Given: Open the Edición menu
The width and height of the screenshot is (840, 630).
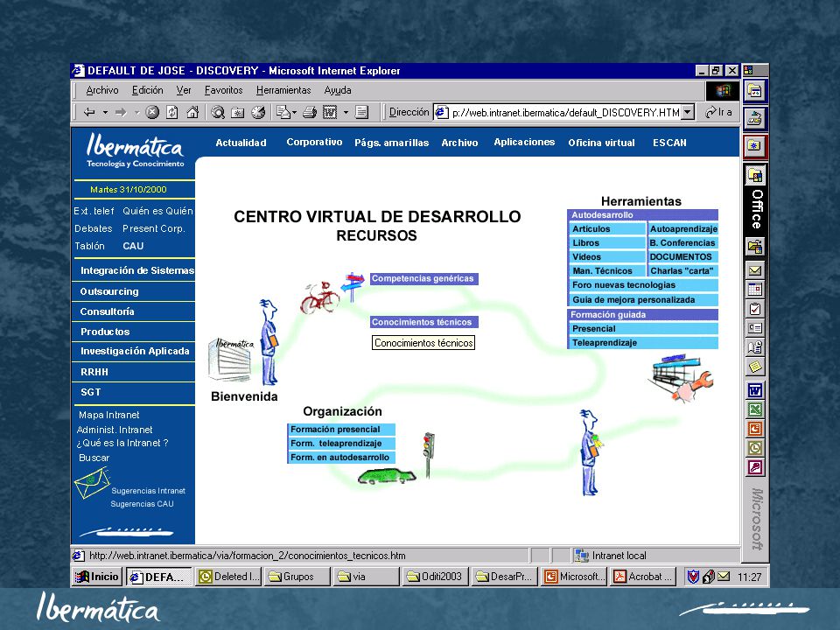Looking at the screenshot, I should (147, 90).
